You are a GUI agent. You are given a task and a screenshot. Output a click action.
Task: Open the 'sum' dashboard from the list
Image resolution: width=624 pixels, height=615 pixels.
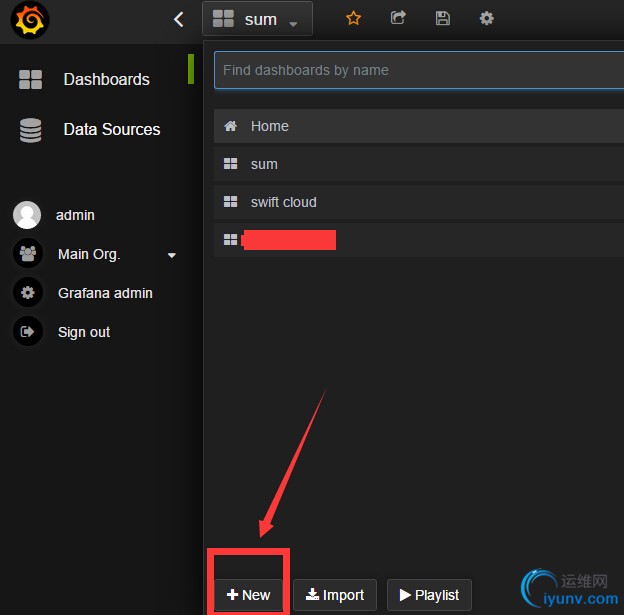(419, 164)
